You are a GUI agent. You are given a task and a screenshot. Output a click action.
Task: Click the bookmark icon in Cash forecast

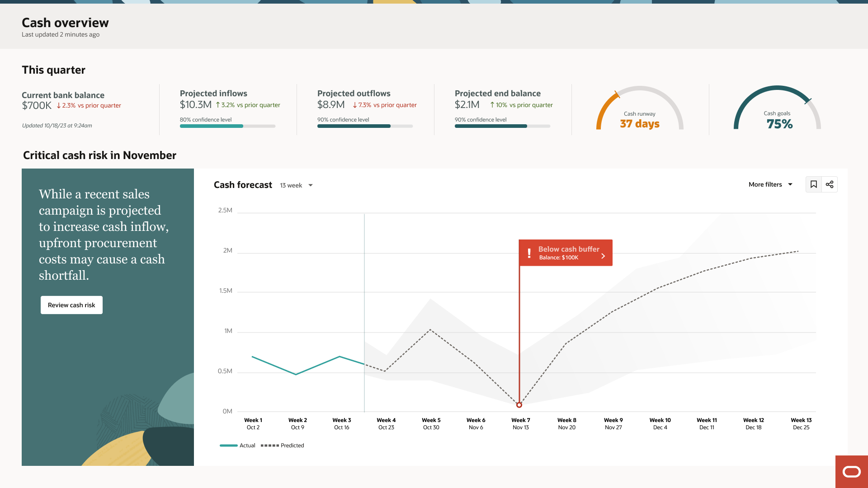pyautogui.click(x=813, y=184)
